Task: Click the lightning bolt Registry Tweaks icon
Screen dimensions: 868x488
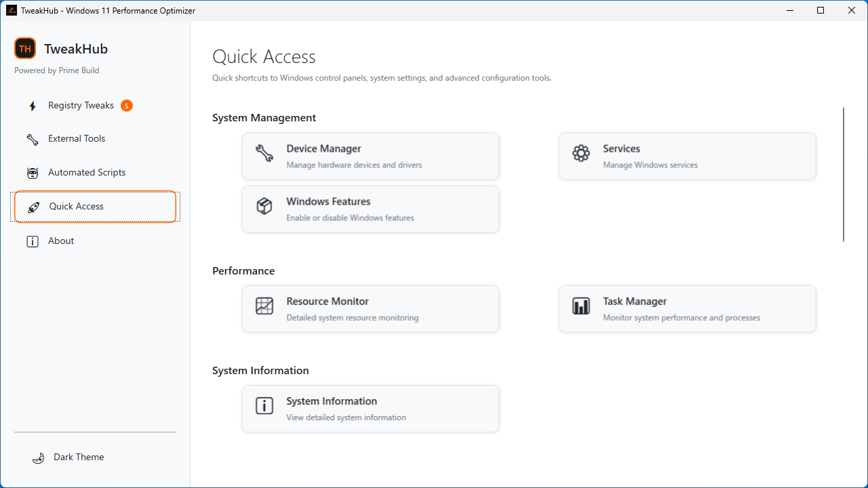Action: pyautogui.click(x=33, y=106)
